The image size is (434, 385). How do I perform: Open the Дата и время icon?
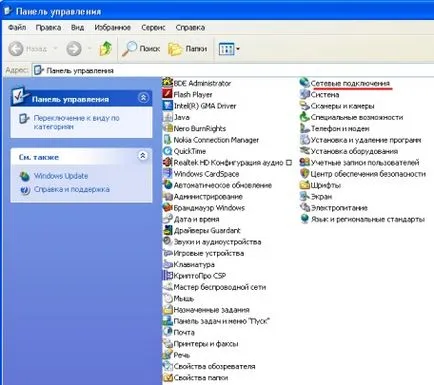click(x=167, y=219)
